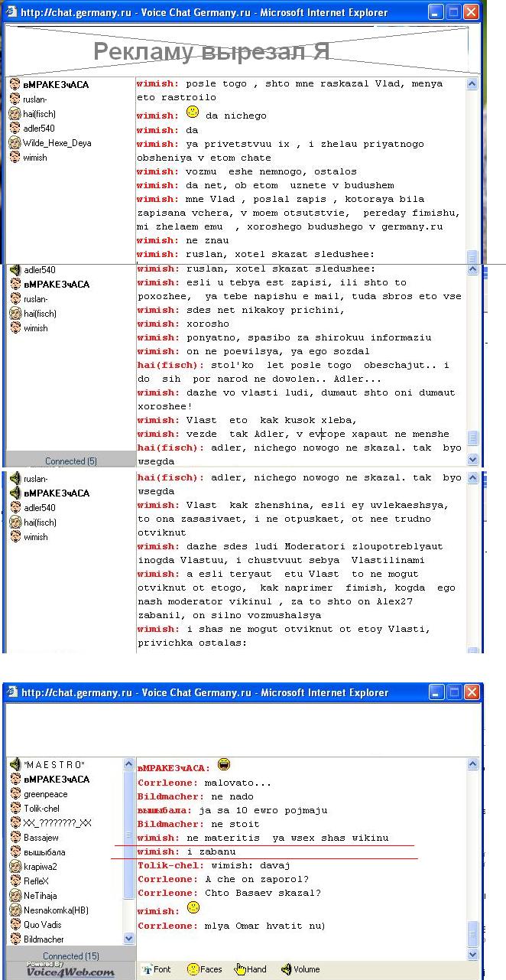Click the Hand raise icon
This screenshot has width=506, height=980.
(x=251, y=969)
